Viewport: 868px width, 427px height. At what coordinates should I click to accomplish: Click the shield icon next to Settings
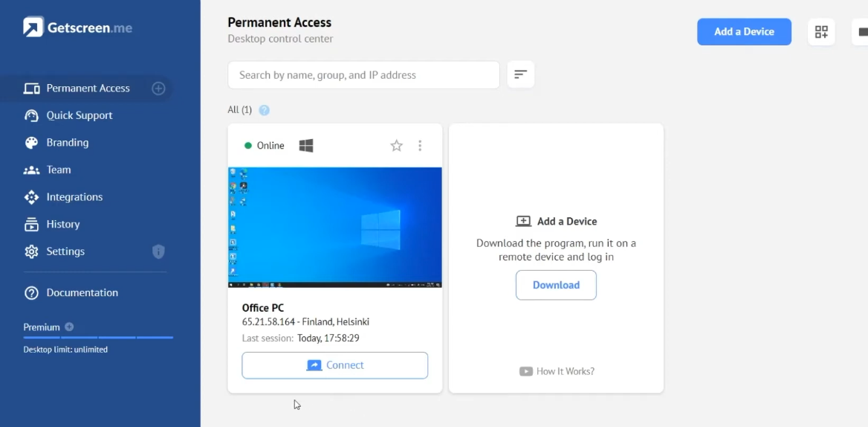pyautogui.click(x=158, y=251)
